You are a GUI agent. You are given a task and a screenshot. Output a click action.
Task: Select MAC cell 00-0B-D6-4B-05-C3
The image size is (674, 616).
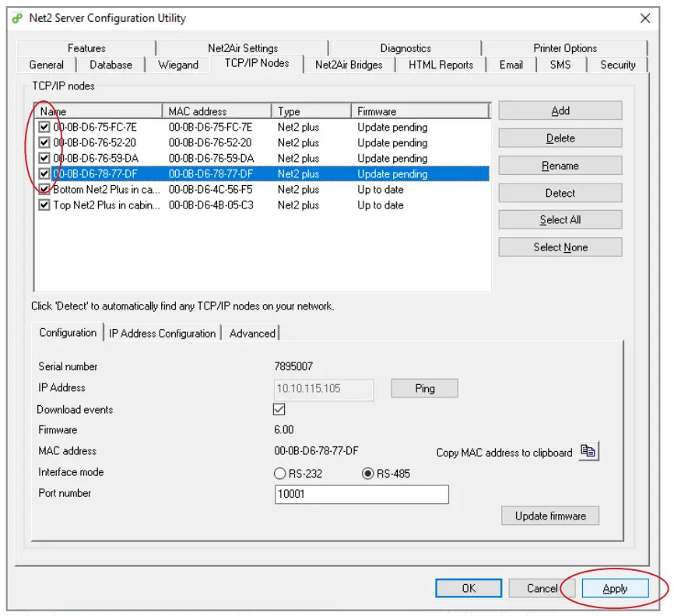[x=211, y=205]
